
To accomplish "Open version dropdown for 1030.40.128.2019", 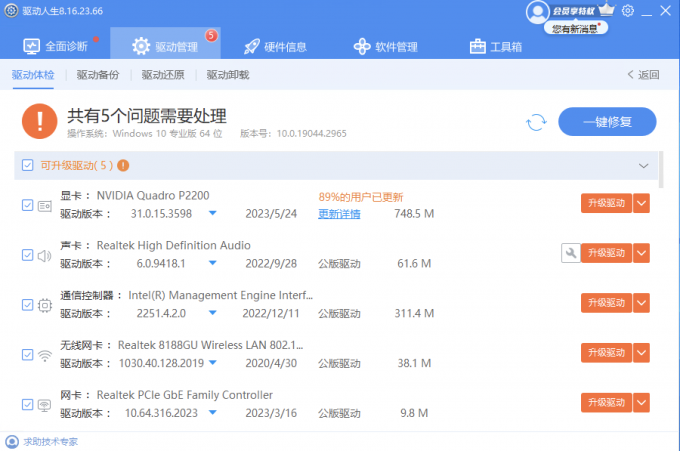I will pos(212,363).
